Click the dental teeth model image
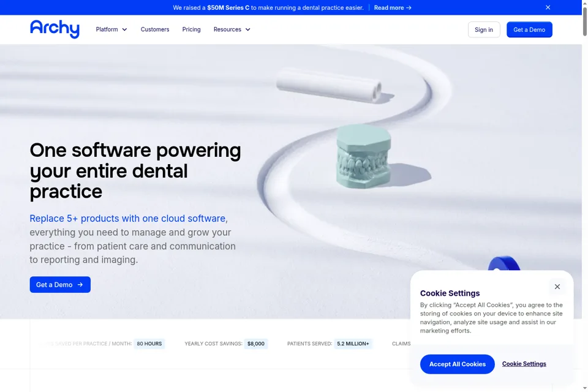588x392 pixels. (x=363, y=156)
